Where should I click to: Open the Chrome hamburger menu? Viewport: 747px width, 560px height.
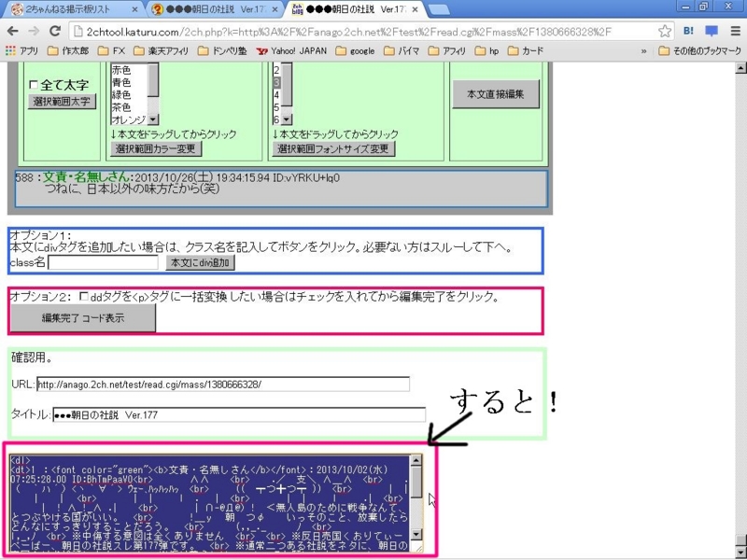coord(735,32)
